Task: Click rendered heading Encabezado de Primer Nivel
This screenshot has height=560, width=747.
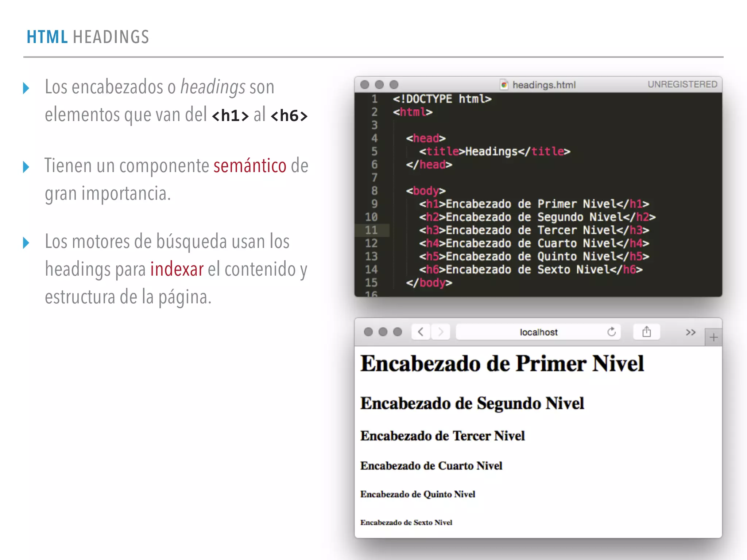Action: pyautogui.click(x=502, y=363)
